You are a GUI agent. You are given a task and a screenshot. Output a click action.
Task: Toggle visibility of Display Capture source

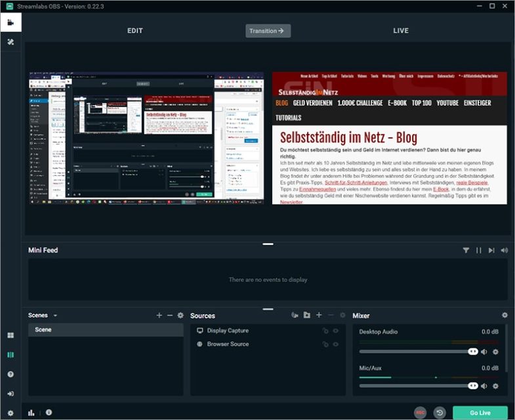pyautogui.click(x=336, y=331)
